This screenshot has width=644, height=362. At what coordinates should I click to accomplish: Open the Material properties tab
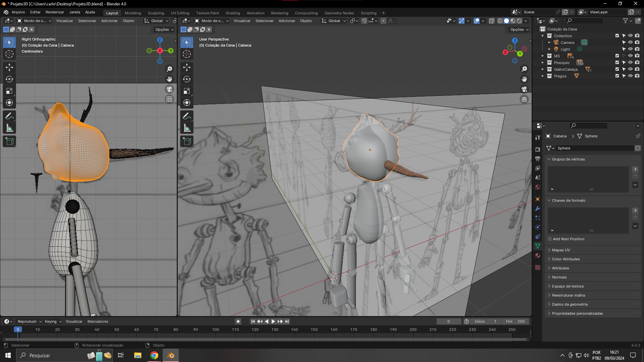point(538,255)
